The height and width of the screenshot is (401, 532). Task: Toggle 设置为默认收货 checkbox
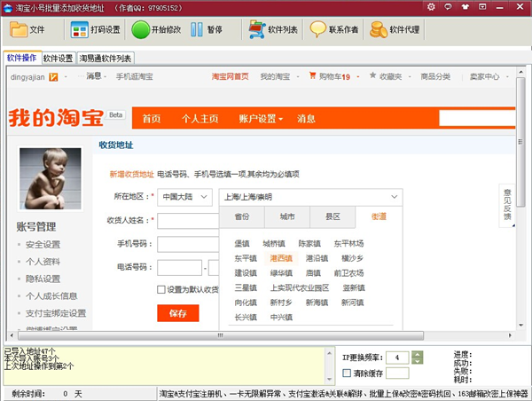(x=161, y=289)
